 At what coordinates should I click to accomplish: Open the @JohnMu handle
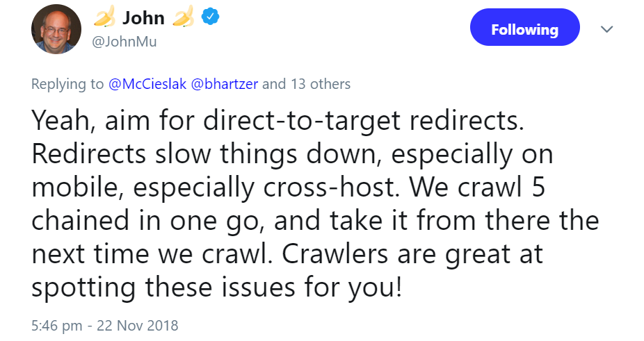tap(124, 42)
